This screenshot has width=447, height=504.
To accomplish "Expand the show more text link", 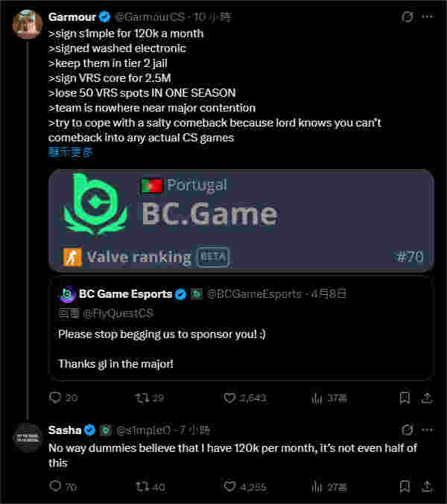I will point(71,153).
